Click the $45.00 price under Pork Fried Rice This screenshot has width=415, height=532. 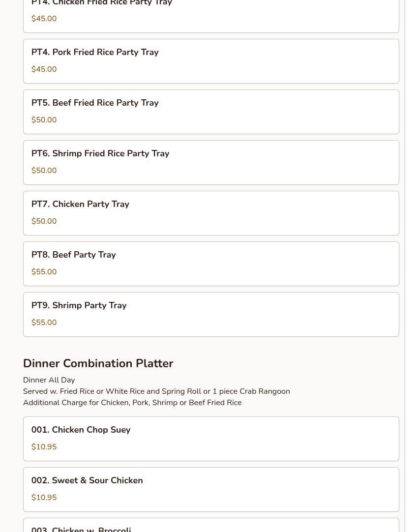pyautogui.click(x=44, y=69)
